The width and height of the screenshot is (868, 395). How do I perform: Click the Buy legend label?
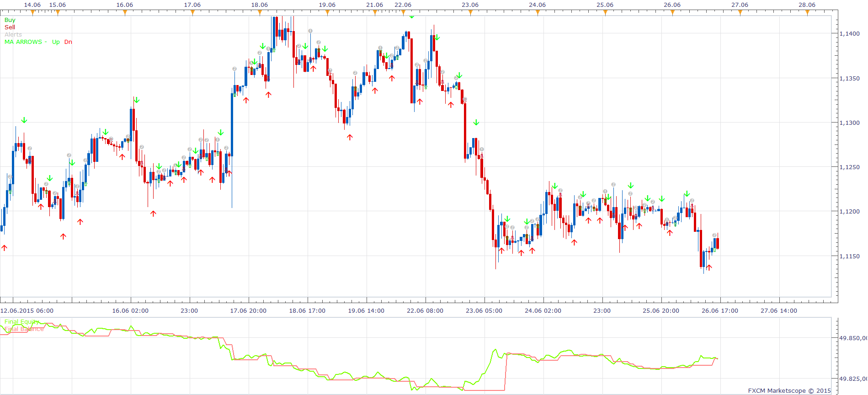[10, 20]
